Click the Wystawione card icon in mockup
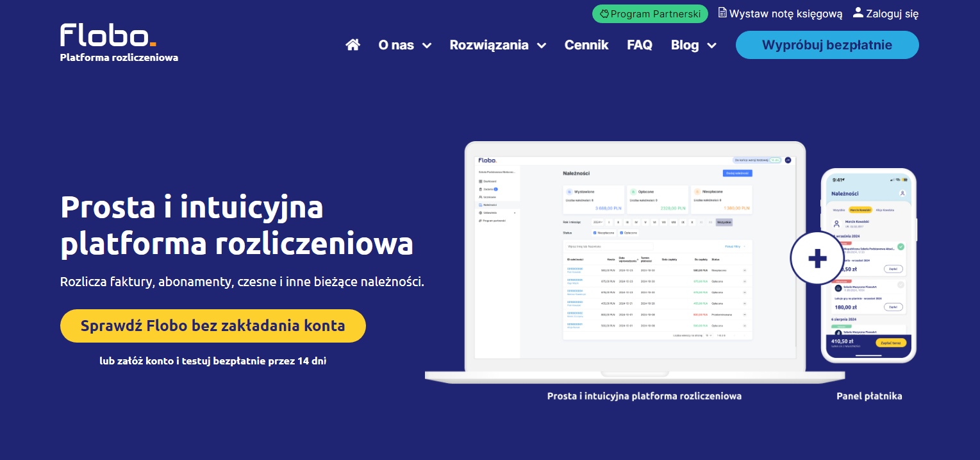980x460 pixels. coord(569,192)
